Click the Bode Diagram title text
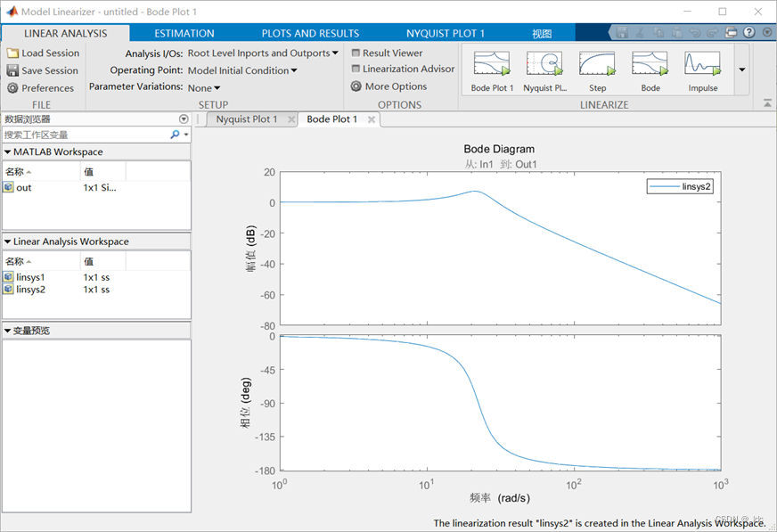This screenshot has width=777, height=532. [499, 149]
